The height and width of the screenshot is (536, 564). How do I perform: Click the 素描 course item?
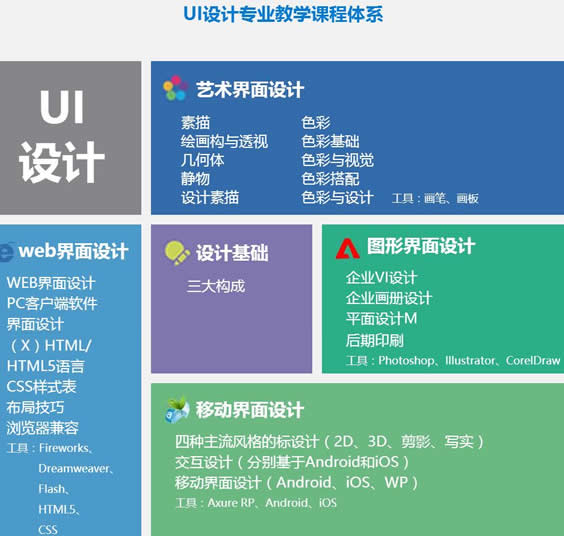pyautogui.click(x=195, y=123)
